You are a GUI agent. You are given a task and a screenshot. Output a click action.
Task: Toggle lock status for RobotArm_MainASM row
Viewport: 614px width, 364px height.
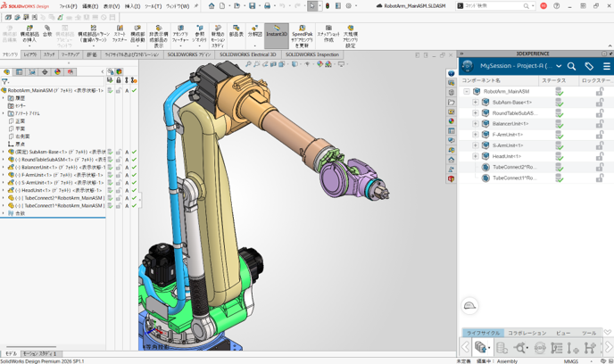pyautogui.click(x=600, y=92)
